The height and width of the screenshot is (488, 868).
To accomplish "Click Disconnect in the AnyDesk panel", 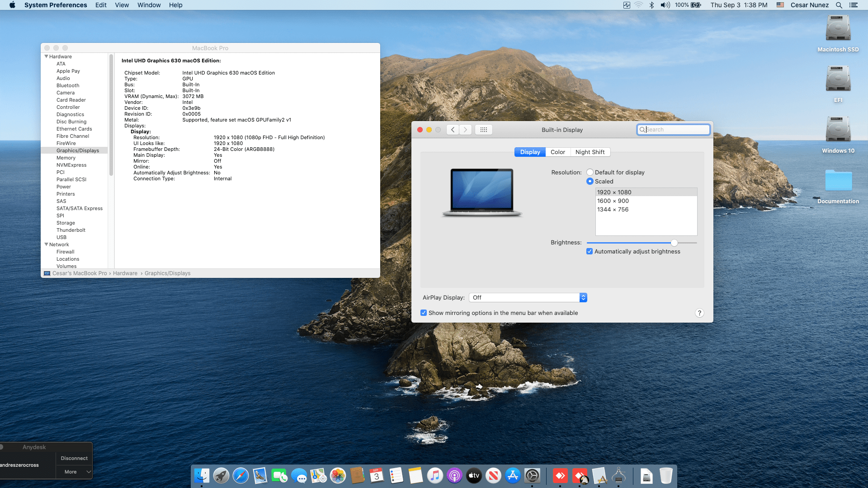I will point(74,458).
